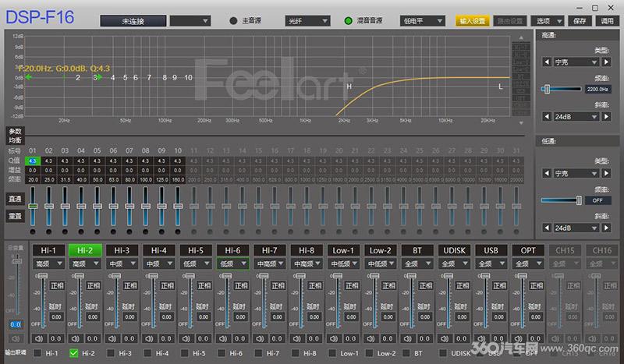This screenshot has height=364, width=624.
Task: Click the 保存 save button
Action: [580, 21]
